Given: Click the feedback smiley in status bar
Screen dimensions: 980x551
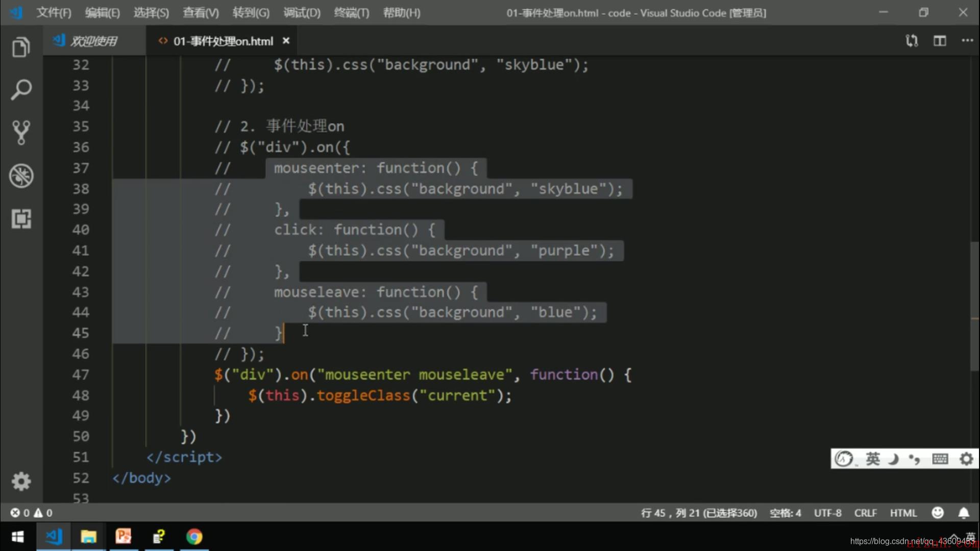Looking at the screenshot, I should pos(938,513).
